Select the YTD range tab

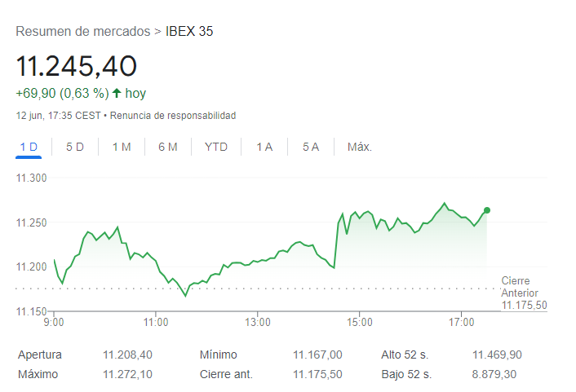pos(216,148)
